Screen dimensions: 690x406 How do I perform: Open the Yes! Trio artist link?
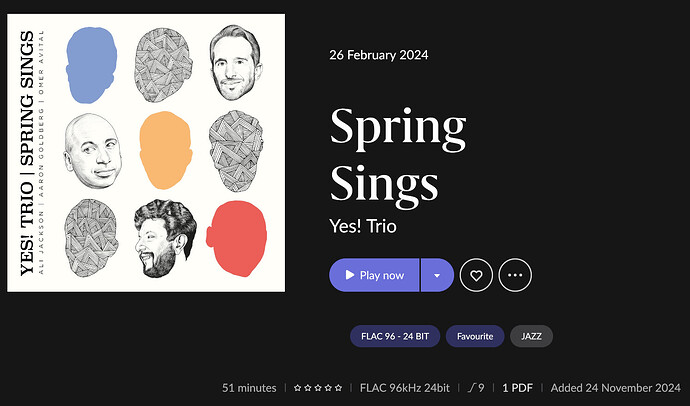tap(363, 226)
